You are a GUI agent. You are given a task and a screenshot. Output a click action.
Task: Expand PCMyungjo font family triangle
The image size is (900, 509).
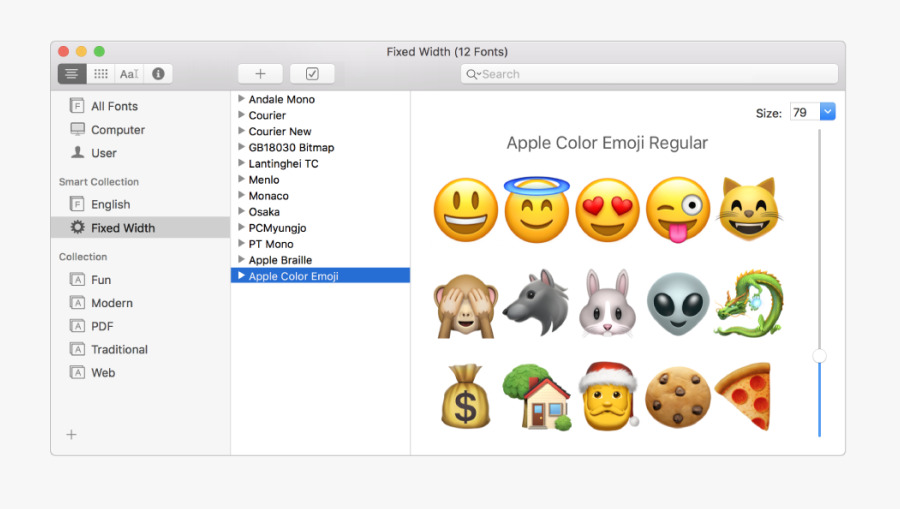point(242,227)
